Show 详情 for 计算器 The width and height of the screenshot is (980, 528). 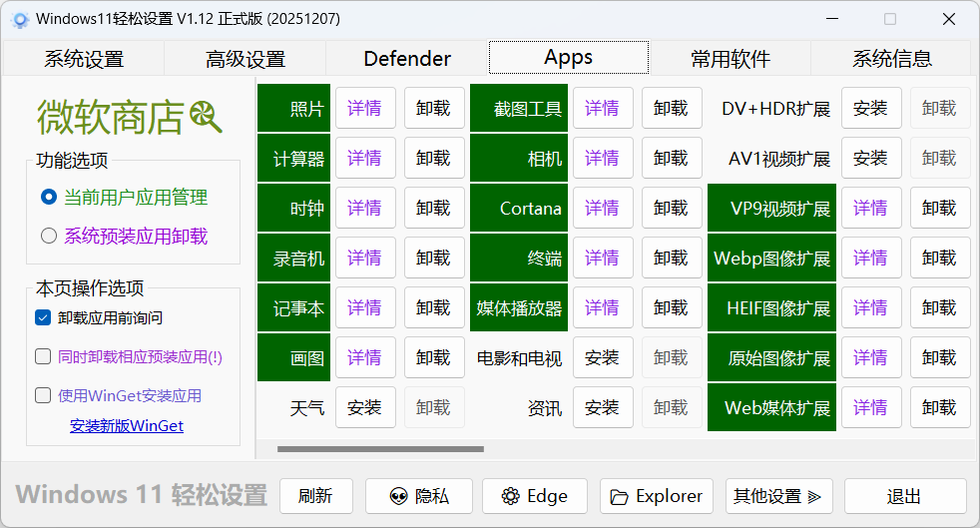[365, 158]
